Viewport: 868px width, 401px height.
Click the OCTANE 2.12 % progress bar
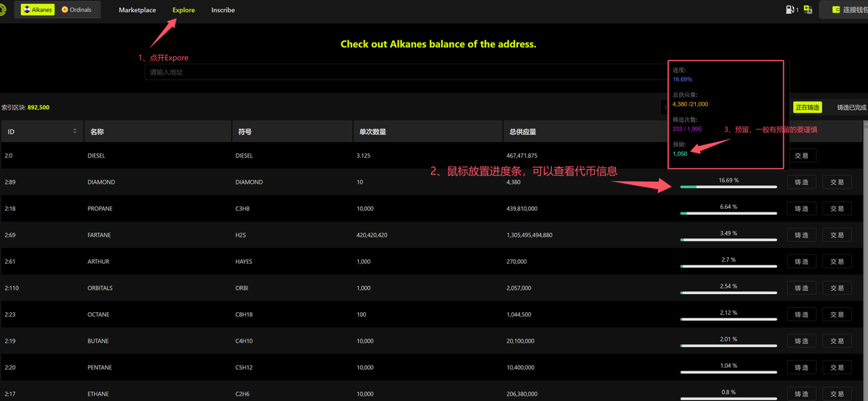[x=728, y=319]
